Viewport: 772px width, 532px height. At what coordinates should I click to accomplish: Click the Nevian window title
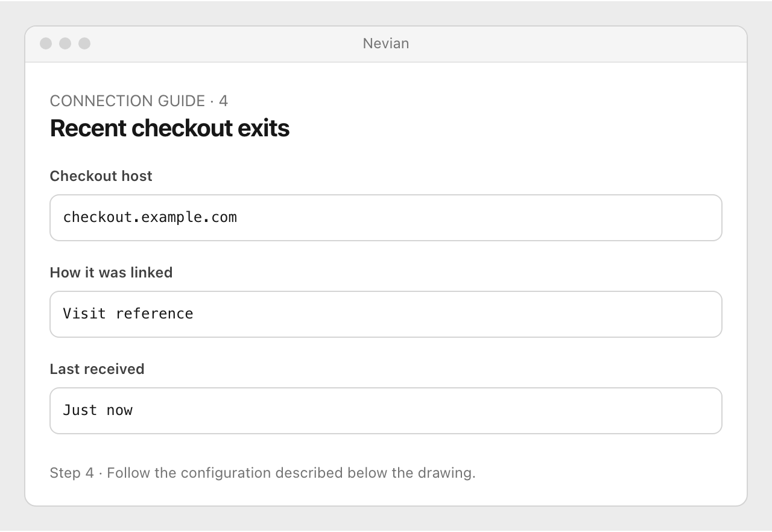coord(386,43)
